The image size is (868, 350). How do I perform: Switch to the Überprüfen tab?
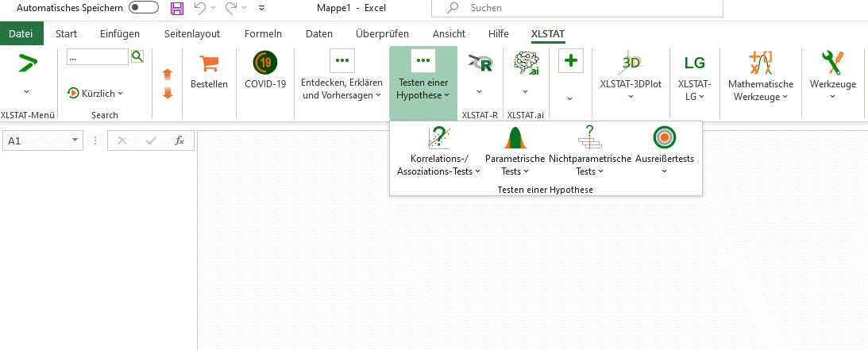coord(383,33)
